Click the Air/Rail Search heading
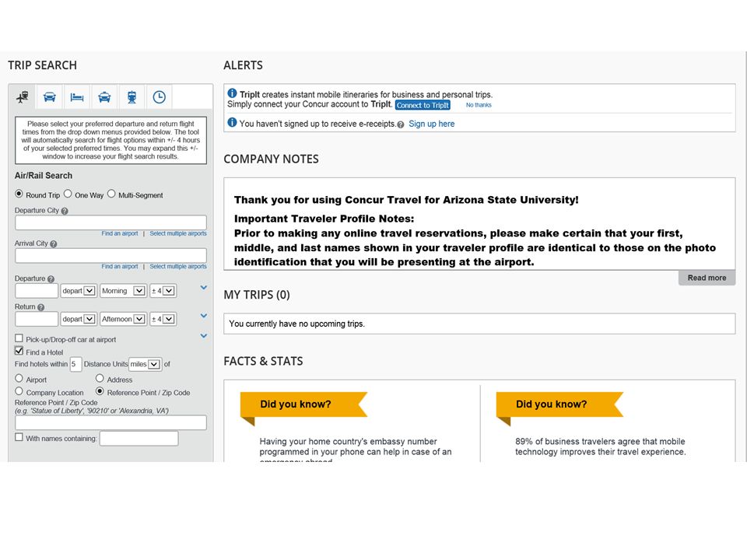The height and width of the screenshot is (560, 747). pos(44,176)
